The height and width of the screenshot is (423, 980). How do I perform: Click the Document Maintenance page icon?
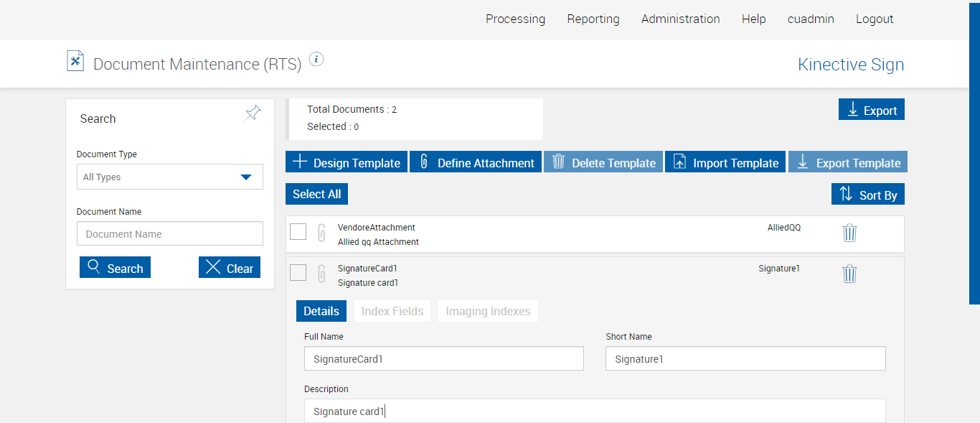point(75,62)
